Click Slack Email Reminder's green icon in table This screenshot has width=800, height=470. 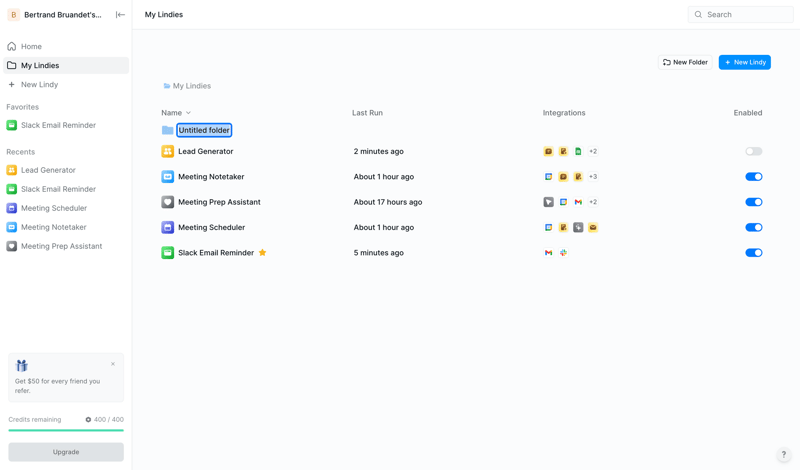pos(167,253)
